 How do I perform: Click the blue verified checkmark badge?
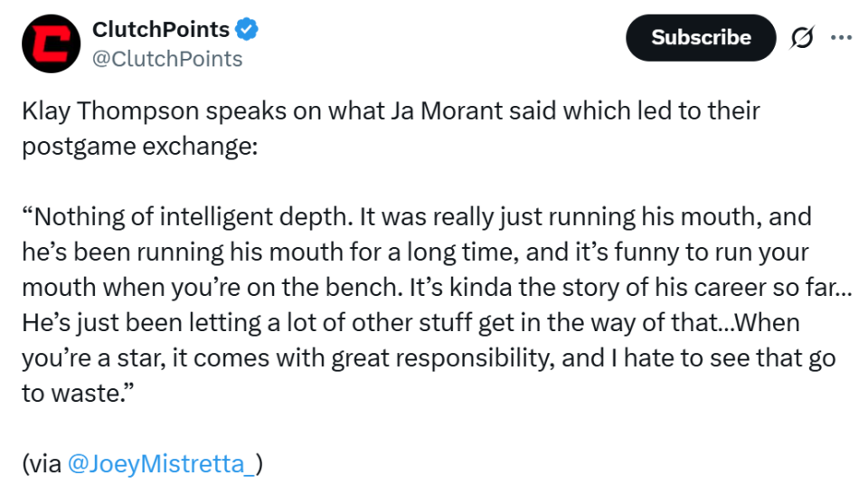tap(247, 30)
